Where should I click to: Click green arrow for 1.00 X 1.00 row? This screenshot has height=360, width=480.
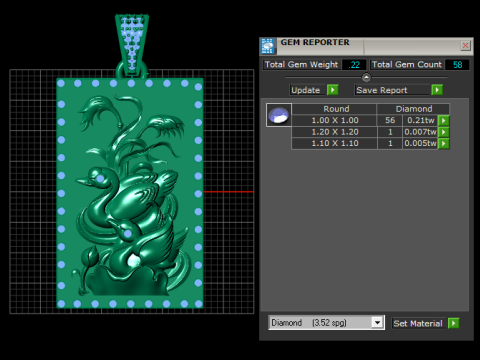443,120
